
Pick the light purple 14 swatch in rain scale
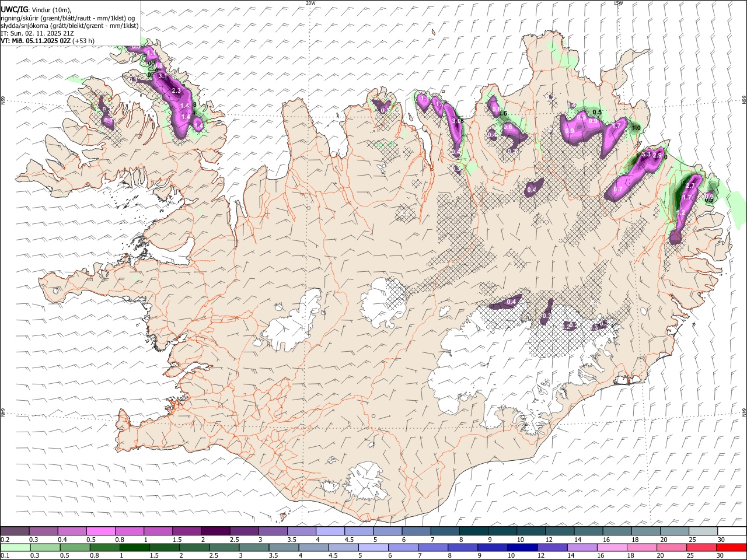click(x=581, y=547)
